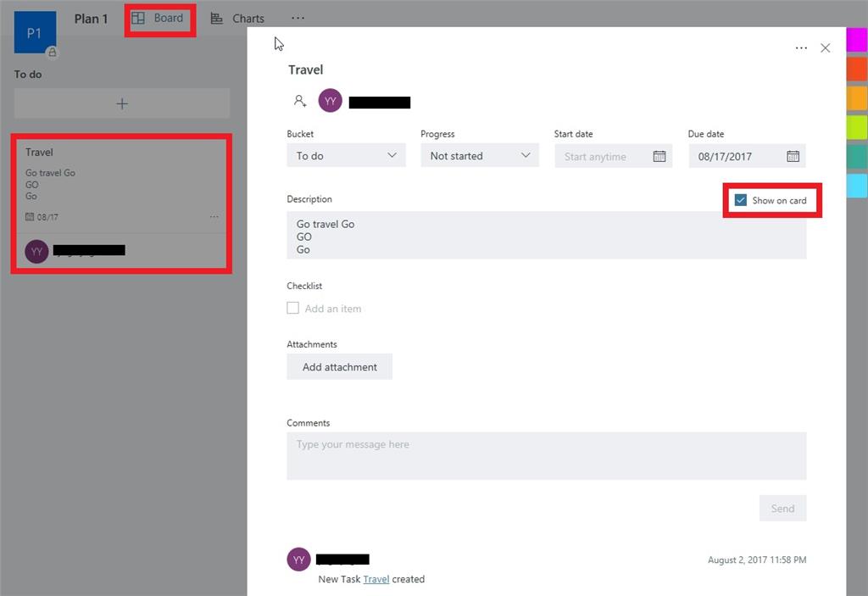This screenshot has height=596, width=868.
Task: Apply the light blue label color
Action: [857, 185]
